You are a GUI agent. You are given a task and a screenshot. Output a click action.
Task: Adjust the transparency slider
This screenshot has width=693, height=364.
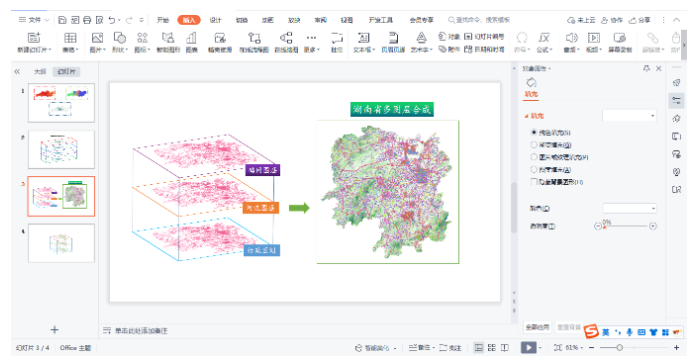tap(625, 226)
